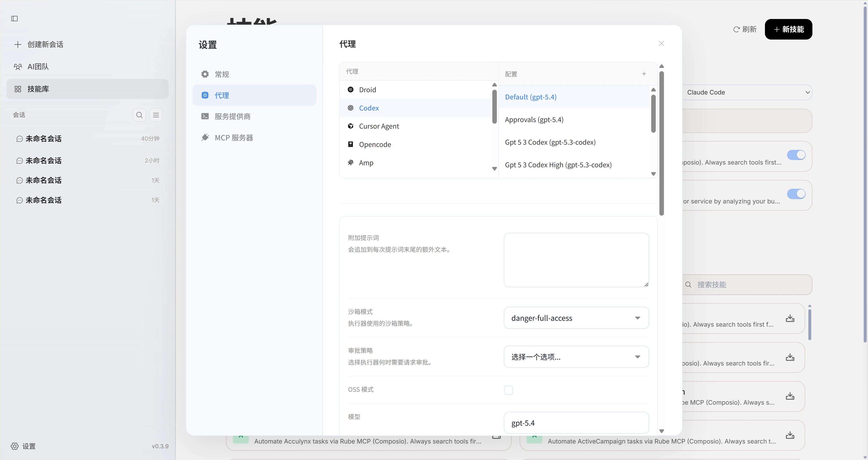Screen dimensions: 868x460
Task: Open the 审批策略 approval policy dropdown
Action: click(x=576, y=357)
